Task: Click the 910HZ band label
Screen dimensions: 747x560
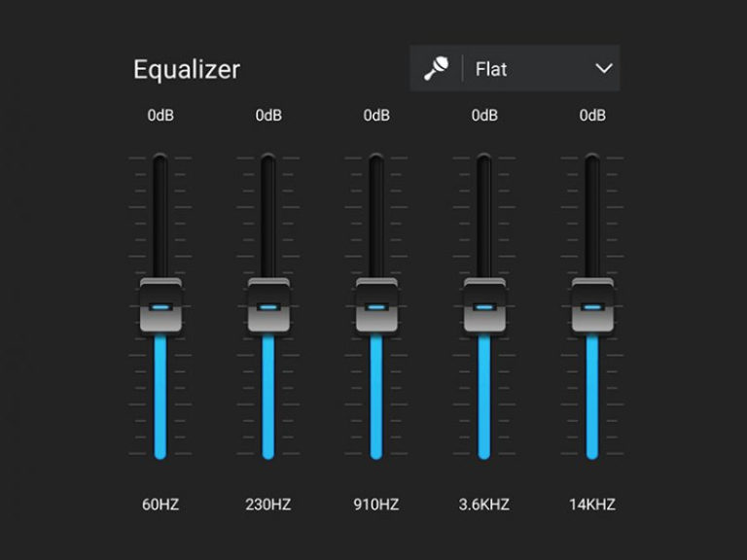Action: 376,505
